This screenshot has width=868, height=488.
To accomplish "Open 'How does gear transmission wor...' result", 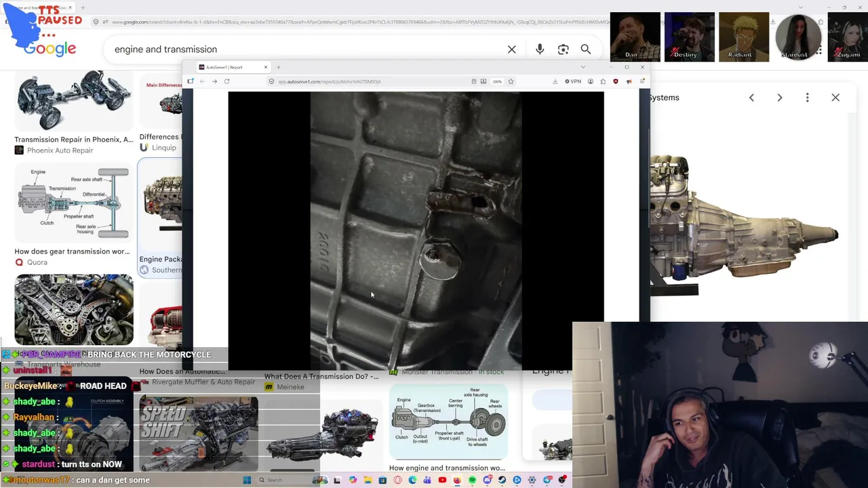I will coord(72,251).
